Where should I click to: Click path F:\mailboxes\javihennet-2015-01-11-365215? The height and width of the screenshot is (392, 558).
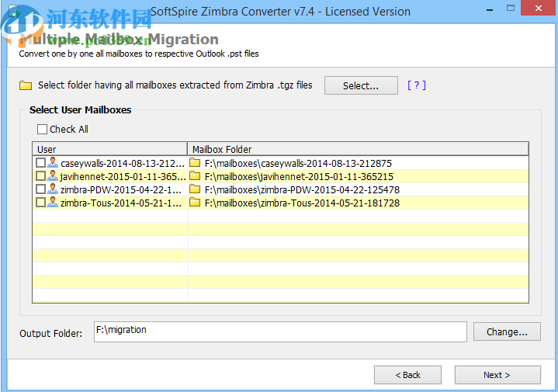click(299, 177)
